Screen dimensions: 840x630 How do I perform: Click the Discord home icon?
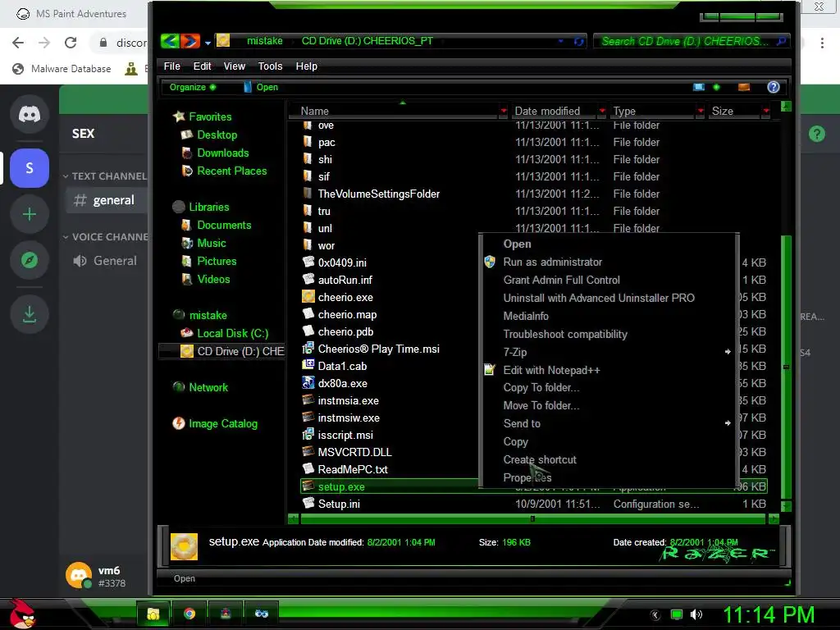tap(30, 114)
